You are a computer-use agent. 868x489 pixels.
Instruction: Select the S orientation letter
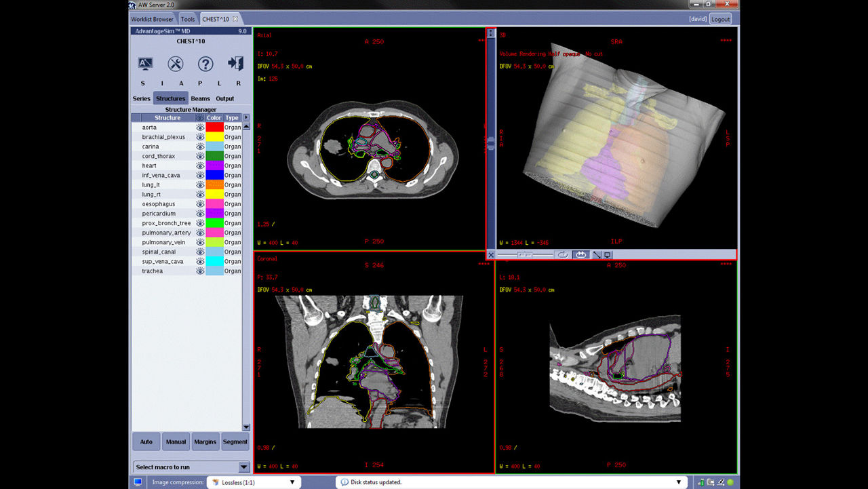point(142,83)
